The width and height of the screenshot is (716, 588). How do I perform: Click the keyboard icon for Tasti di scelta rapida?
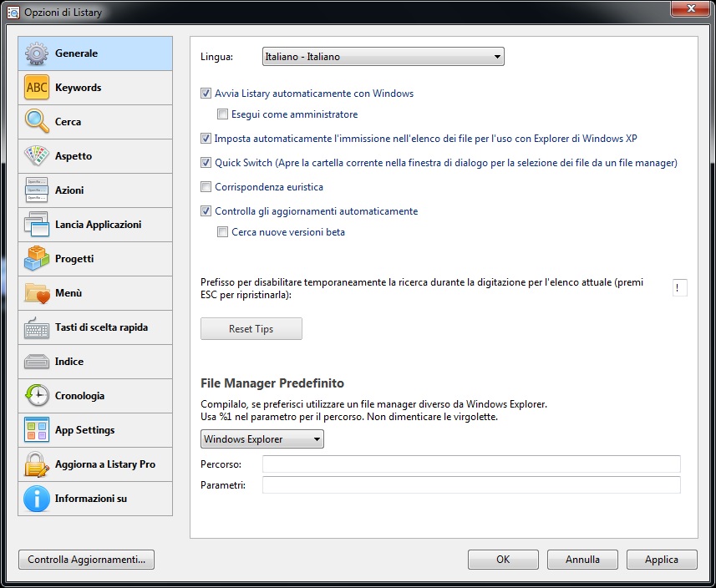click(37, 327)
